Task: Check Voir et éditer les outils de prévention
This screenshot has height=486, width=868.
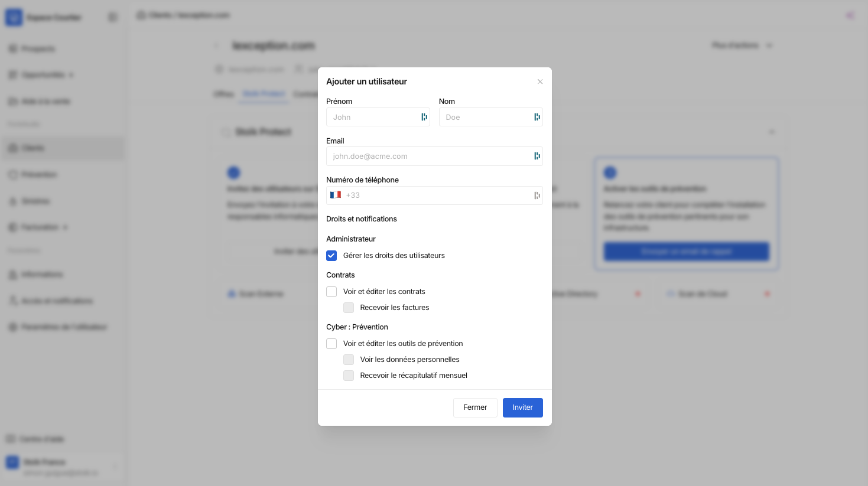Action: click(331, 344)
